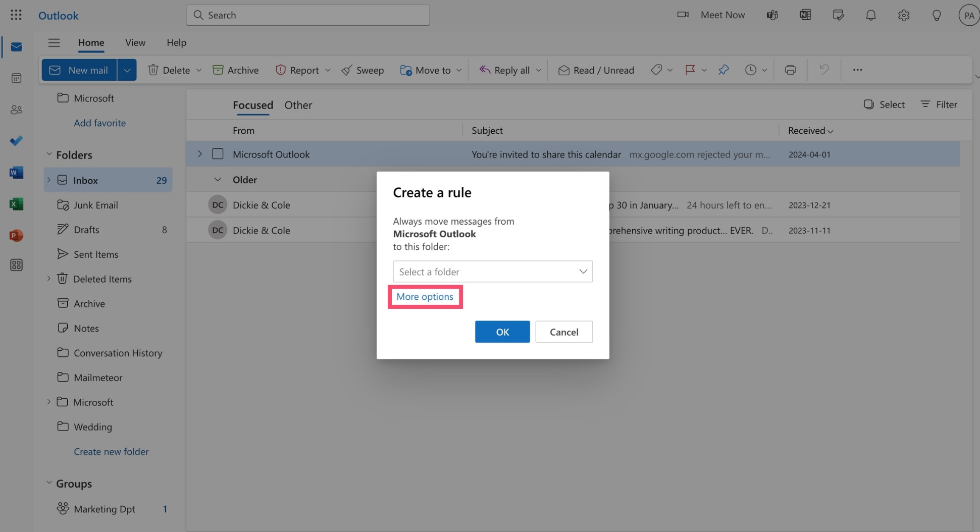
Task: Open the New mail dropdown arrow
Action: pyautogui.click(x=127, y=70)
